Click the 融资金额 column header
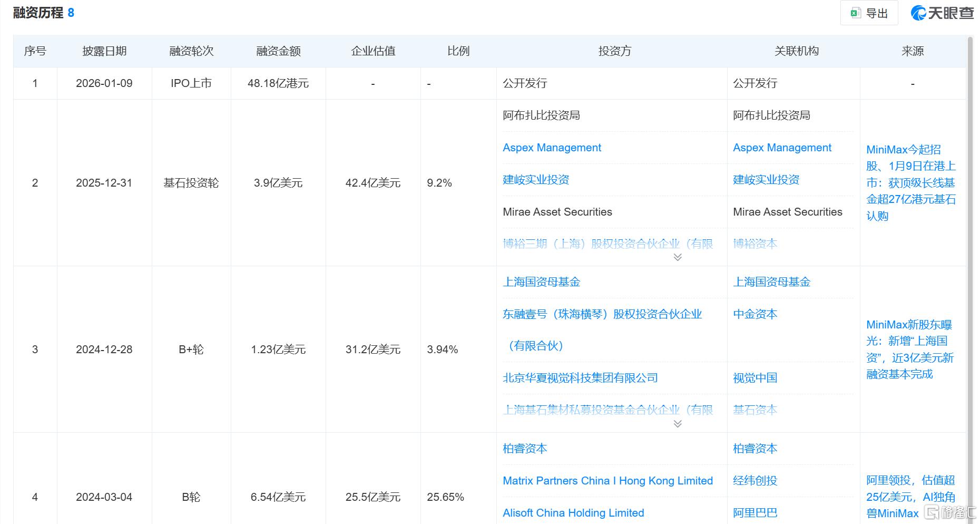The image size is (980, 524). click(278, 51)
